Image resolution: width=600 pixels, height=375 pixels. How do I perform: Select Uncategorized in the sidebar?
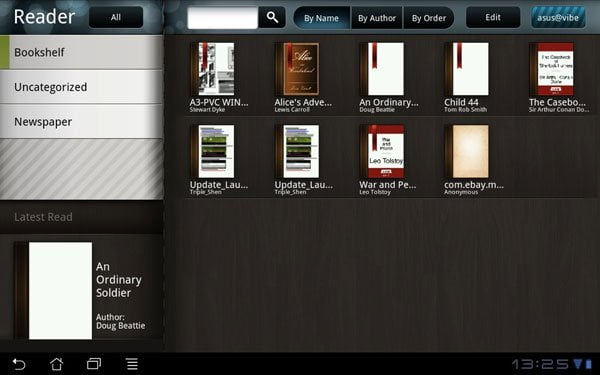click(82, 87)
